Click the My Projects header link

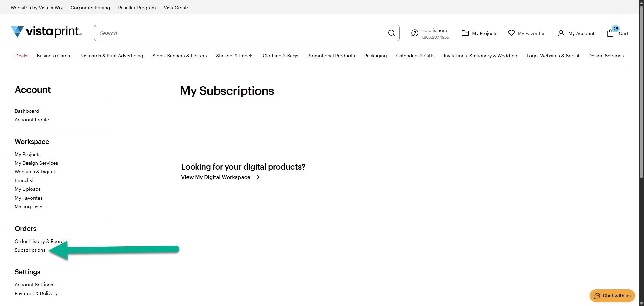tap(485, 33)
